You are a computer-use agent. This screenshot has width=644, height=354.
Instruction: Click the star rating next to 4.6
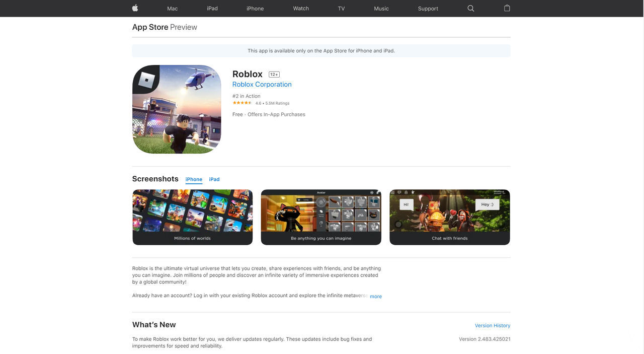pos(242,103)
